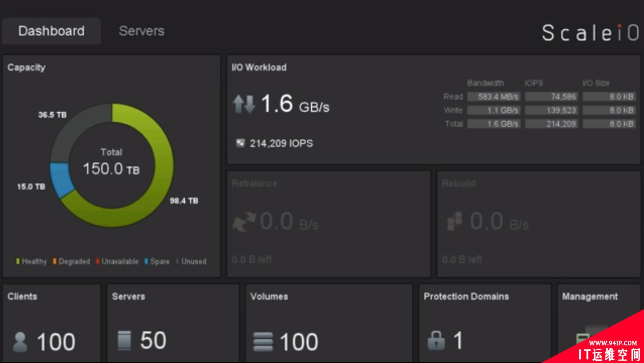Click the Rebalance panel title
Screen dimensions: 644x363
point(254,184)
